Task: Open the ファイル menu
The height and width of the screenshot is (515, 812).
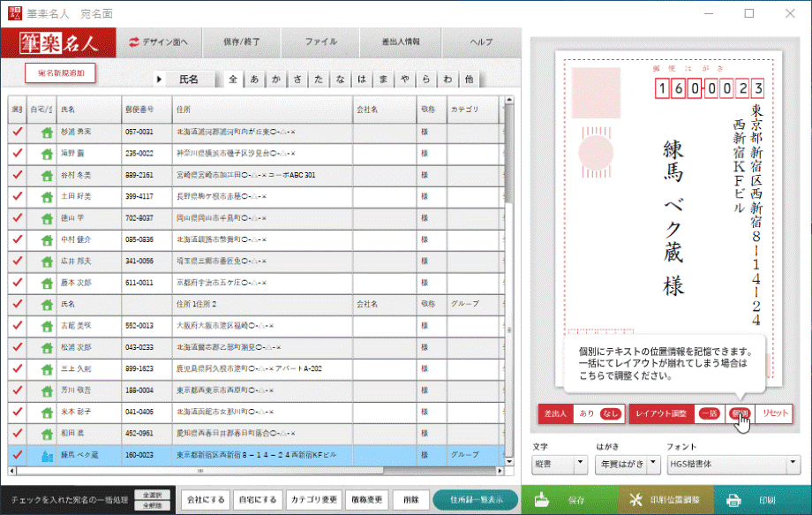Action: click(x=321, y=42)
